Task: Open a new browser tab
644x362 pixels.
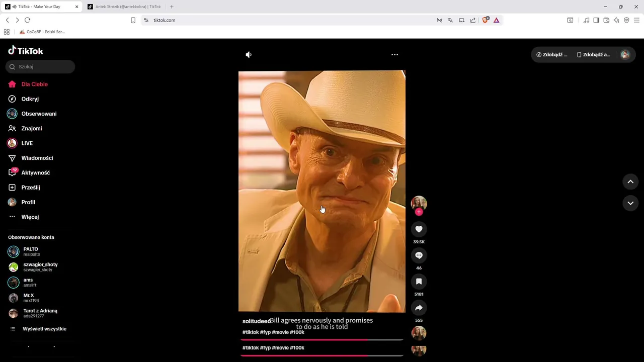Action: 172,7
